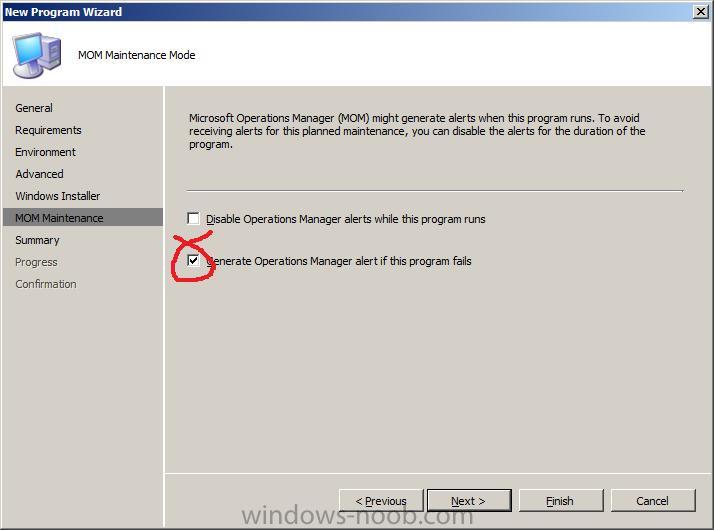Viewport: 714px width, 530px height.
Task: Click the computer icon in the header
Action: [36, 55]
